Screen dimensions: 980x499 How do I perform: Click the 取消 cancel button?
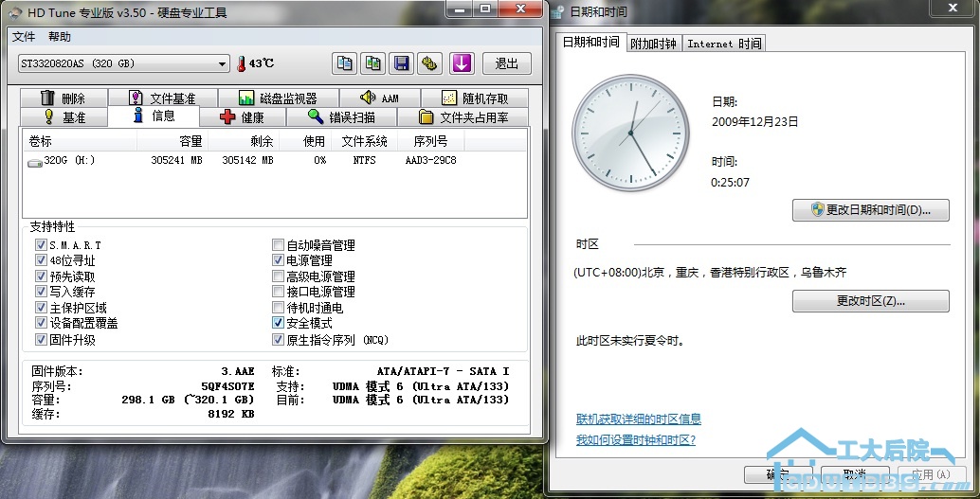[855, 474]
